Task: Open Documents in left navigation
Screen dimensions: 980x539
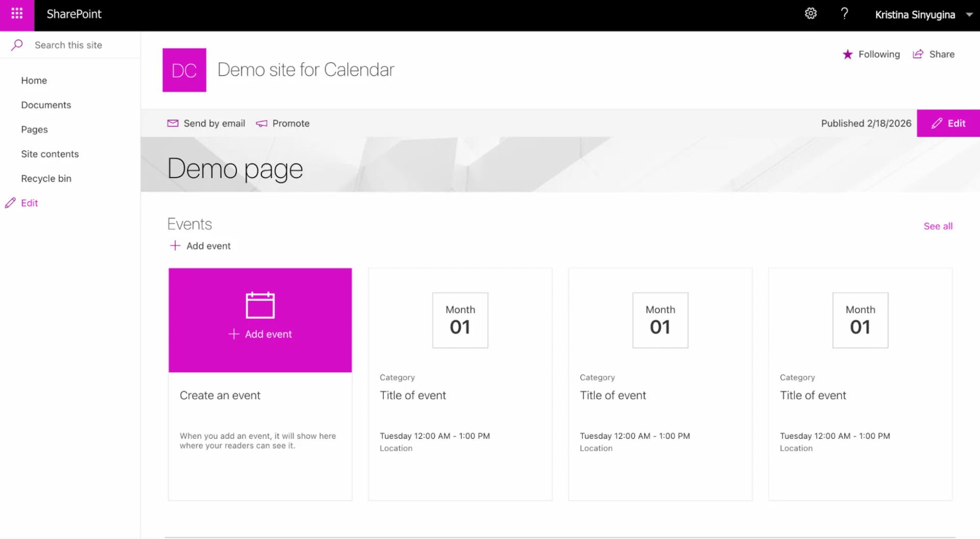Action: (46, 105)
